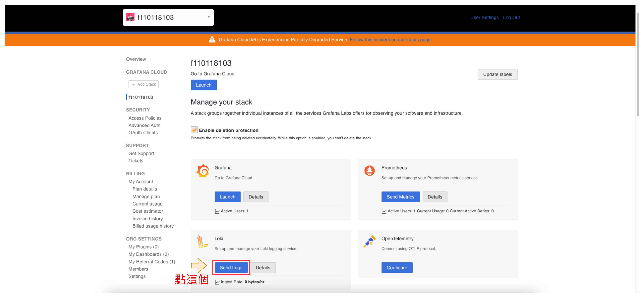The height and width of the screenshot is (298, 644).
Task: Click the Grafana Active Users chart icon
Action: tap(217, 211)
